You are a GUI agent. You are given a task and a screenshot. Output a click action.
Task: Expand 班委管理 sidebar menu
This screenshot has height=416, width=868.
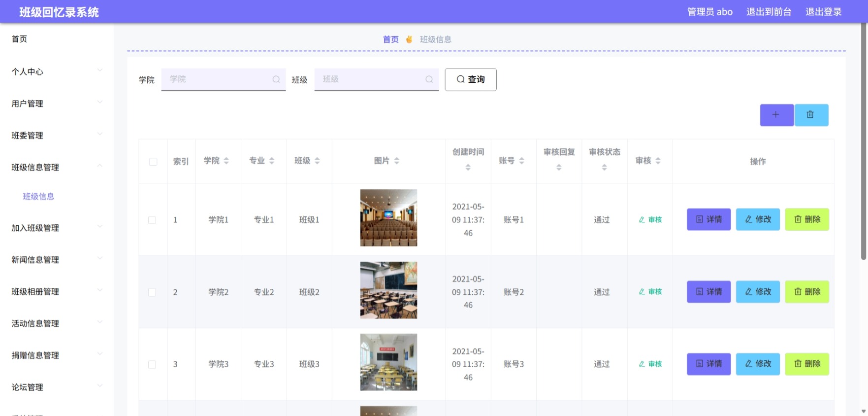(57, 136)
